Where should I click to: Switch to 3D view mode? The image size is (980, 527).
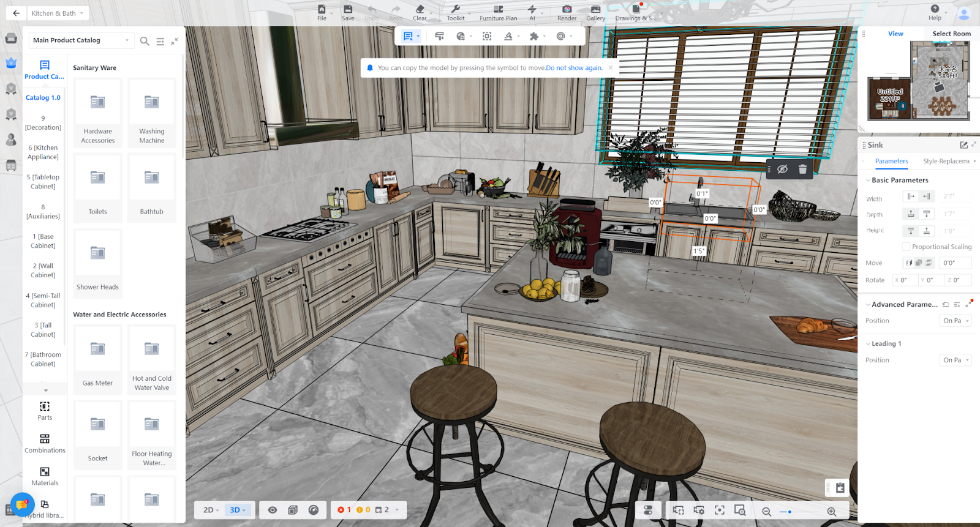237,510
